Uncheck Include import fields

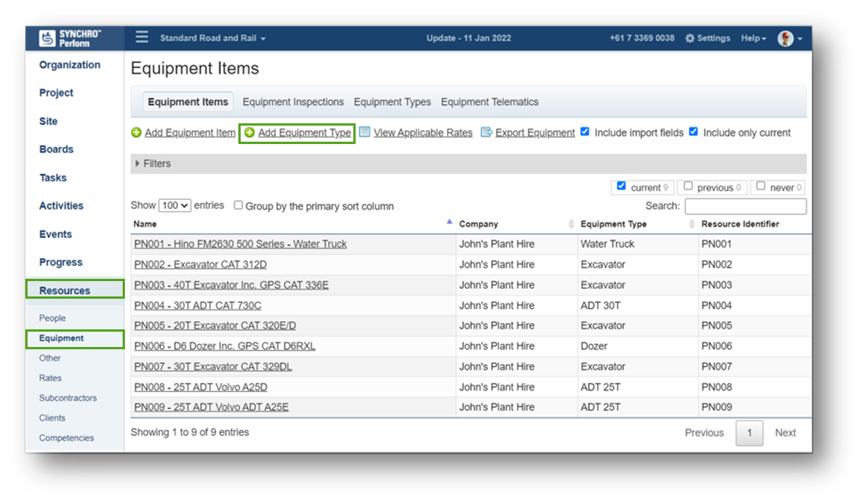(x=586, y=131)
